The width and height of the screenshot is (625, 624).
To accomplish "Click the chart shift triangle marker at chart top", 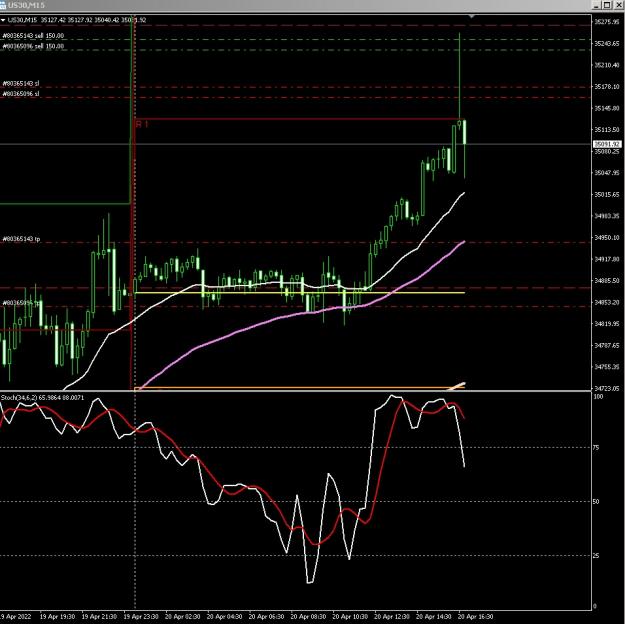I will coord(472,16).
